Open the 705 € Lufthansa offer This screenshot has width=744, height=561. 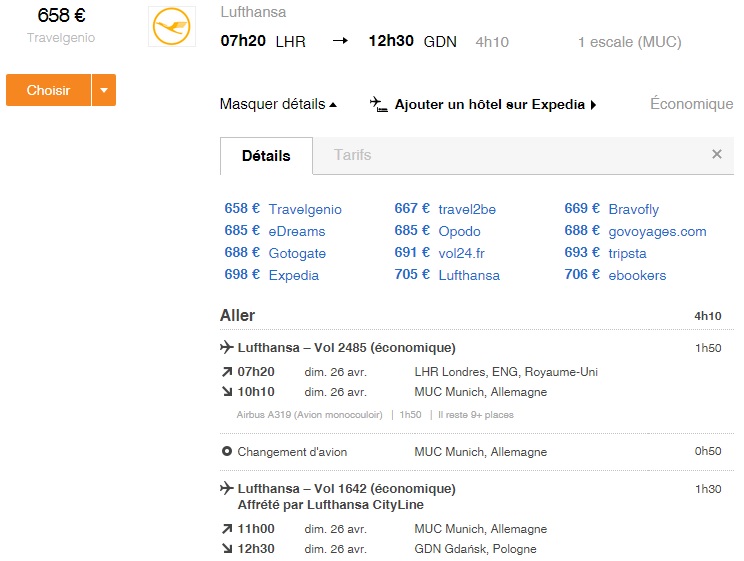pos(447,275)
